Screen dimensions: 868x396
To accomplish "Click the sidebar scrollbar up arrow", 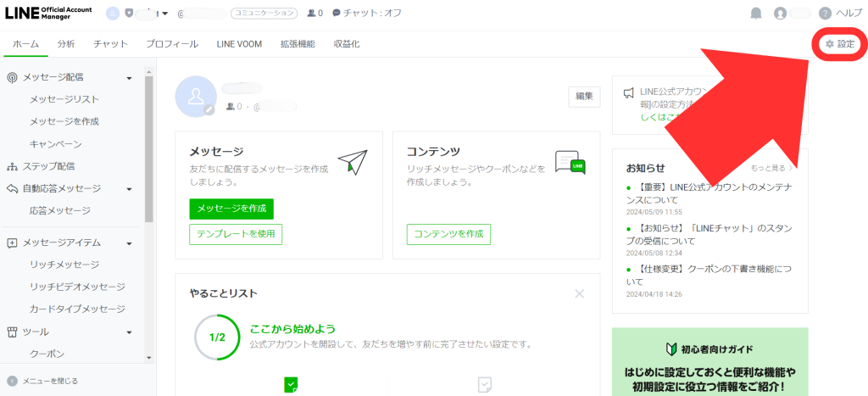I will point(149,71).
